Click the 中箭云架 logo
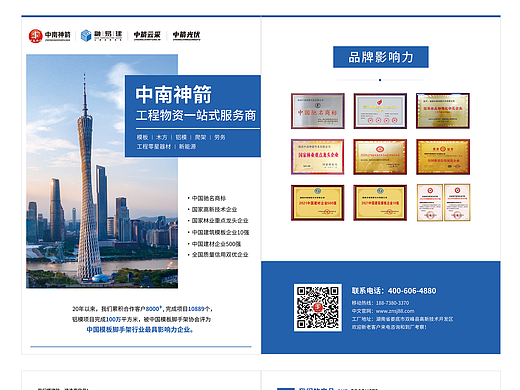 click(x=147, y=35)
